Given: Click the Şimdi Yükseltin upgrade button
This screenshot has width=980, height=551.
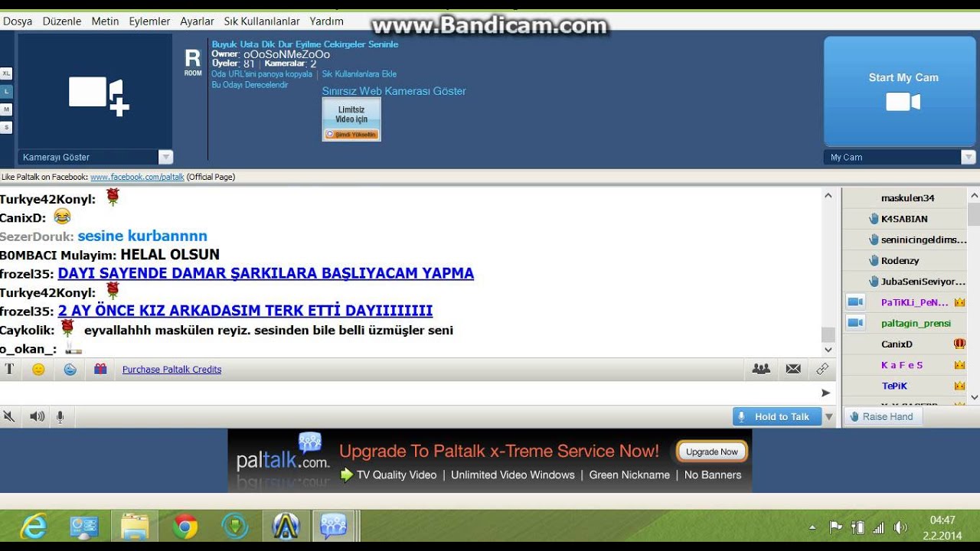Looking at the screenshot, I should click(x=351, y=134).
